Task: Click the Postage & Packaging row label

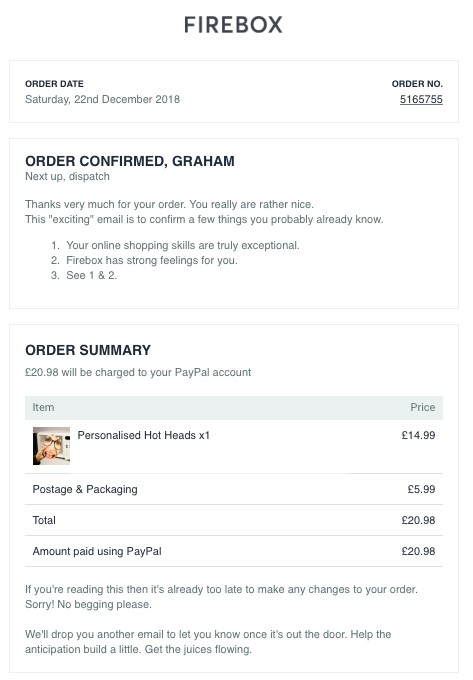Action: tap(85, 489)
